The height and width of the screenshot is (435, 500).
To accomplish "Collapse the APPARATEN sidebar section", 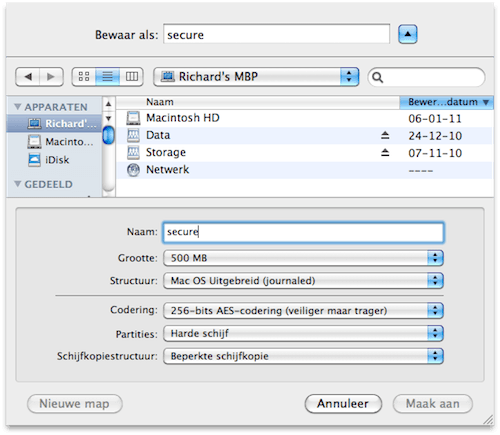I will point(18,107).
